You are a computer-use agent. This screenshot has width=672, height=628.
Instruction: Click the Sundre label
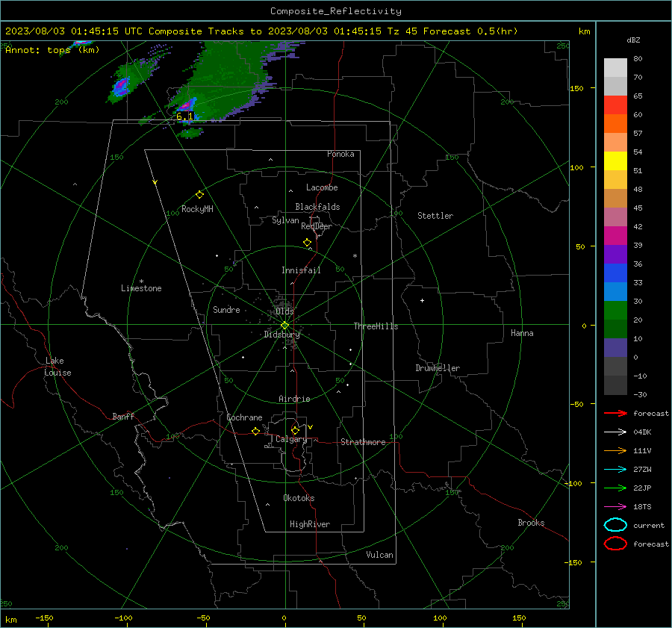coord(226,309)
